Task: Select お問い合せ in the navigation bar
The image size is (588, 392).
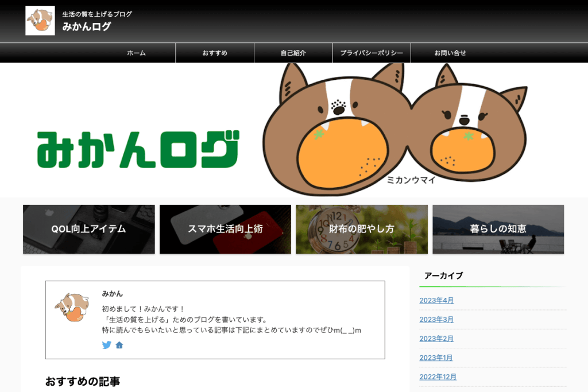Action: (x=450, y=53)
